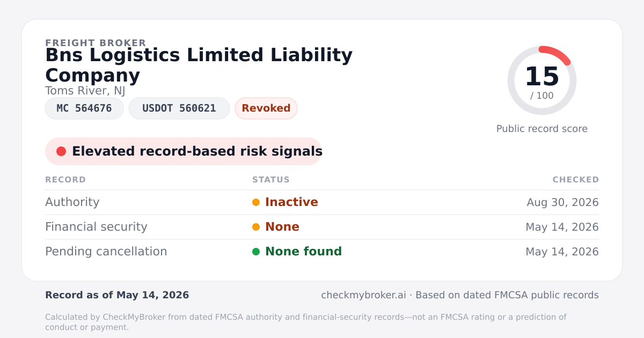Viewport: 644px width, 338px height.
Task: Click the Aug 30, 2026 checked date
Action: point(563,202)
